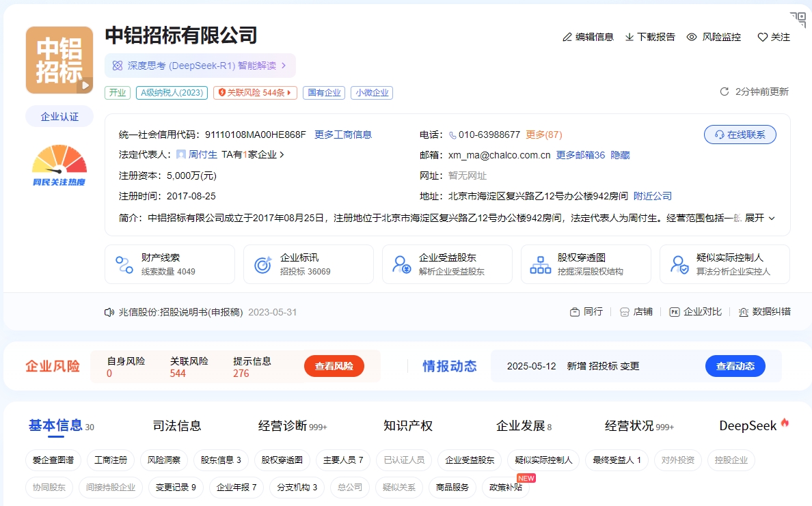Select the 变更记录 9 sub-tab

[176, 488]
